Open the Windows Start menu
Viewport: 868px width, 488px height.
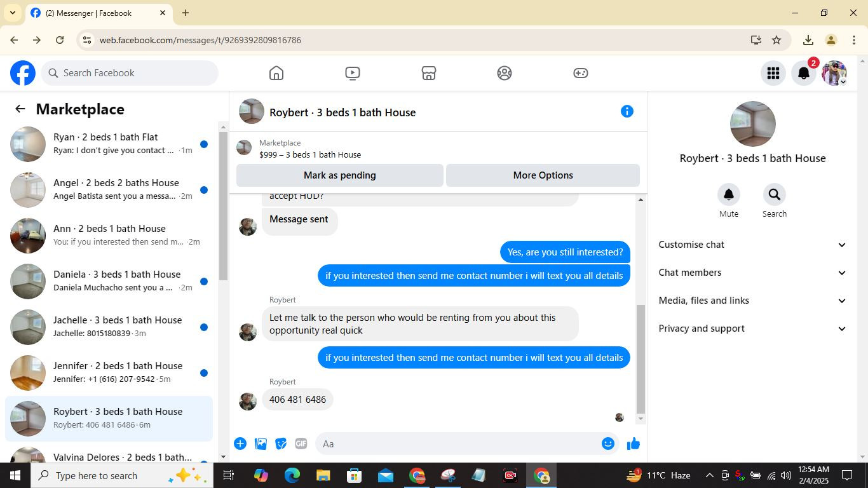[15, 475]
